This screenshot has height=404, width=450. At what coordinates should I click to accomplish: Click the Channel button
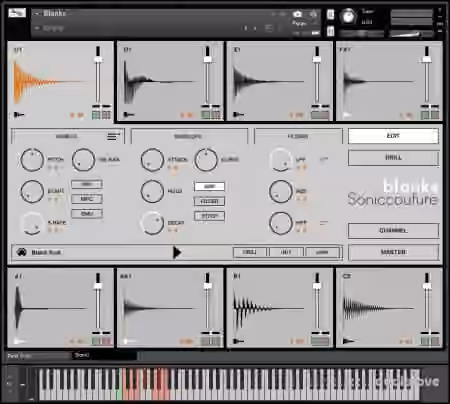(x=393, y=231)
